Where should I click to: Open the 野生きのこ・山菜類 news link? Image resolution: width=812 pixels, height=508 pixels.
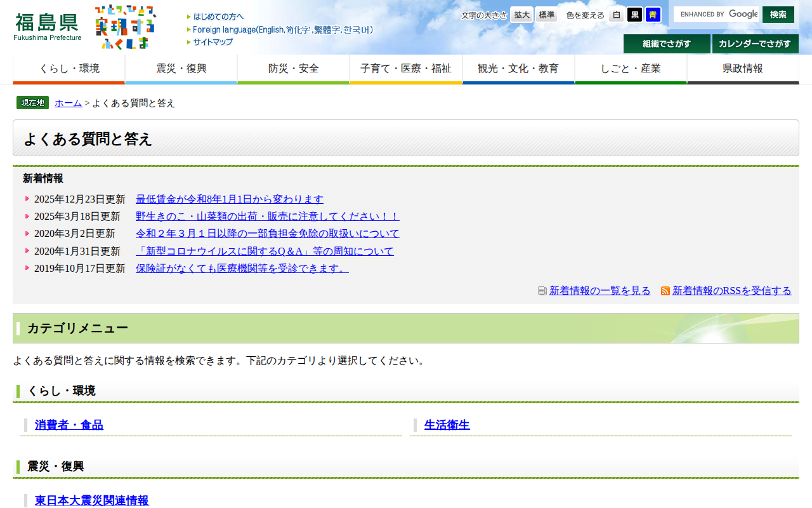[x=268, y=216]
